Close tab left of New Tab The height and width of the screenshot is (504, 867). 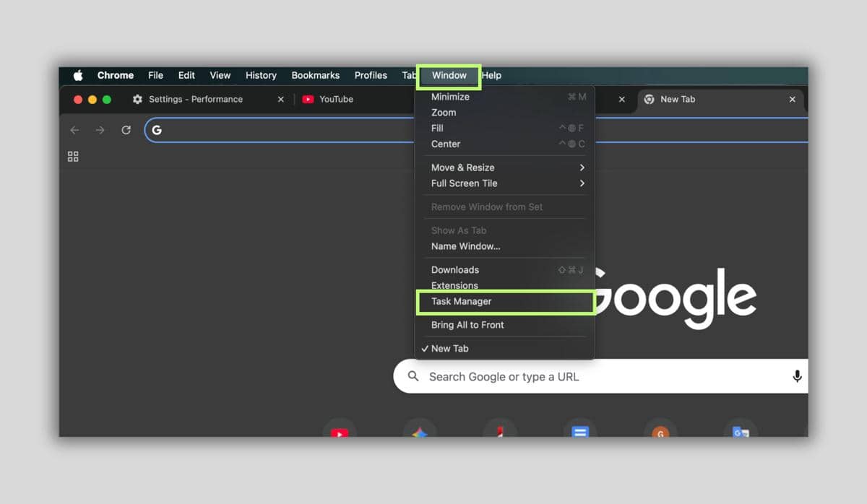pyautogui.click(x=622, y=100)
